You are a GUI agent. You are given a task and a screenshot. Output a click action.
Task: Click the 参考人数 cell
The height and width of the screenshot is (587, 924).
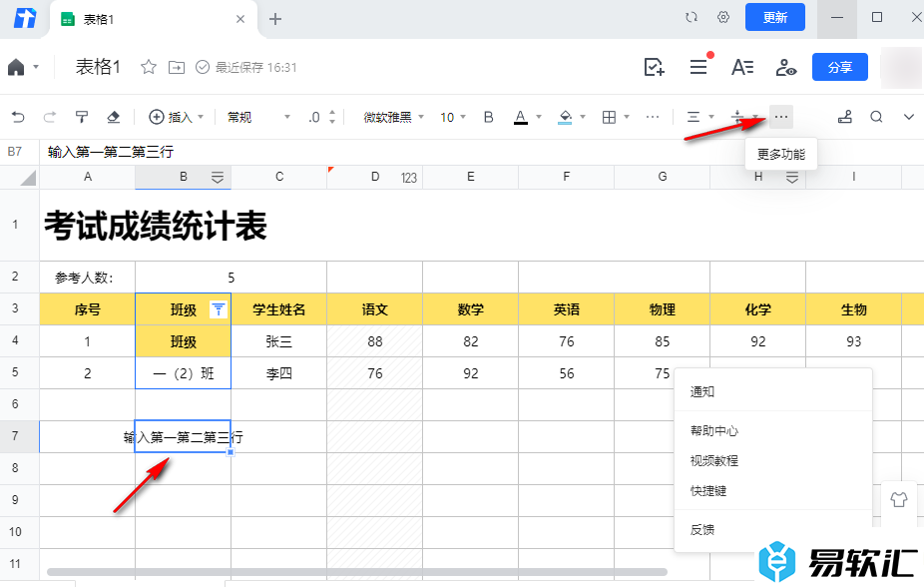pyautogui.click(x=87, y=278)
